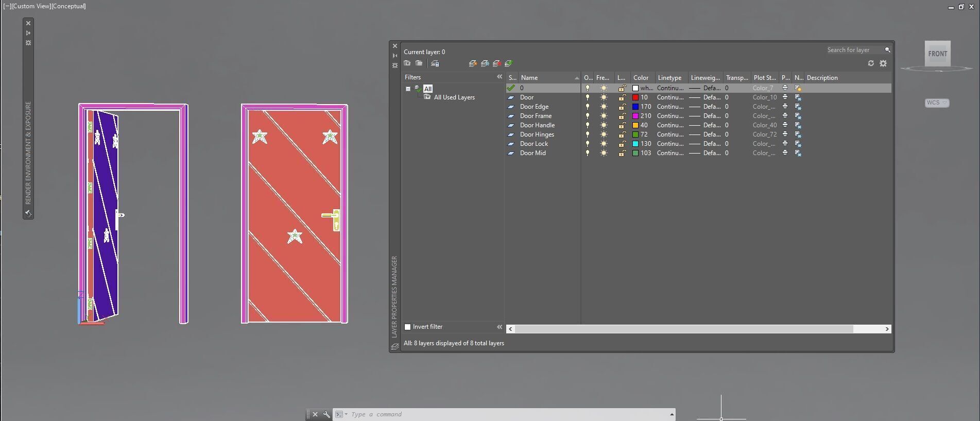Freeze the Door Edge layer

(x=604, y=107)
